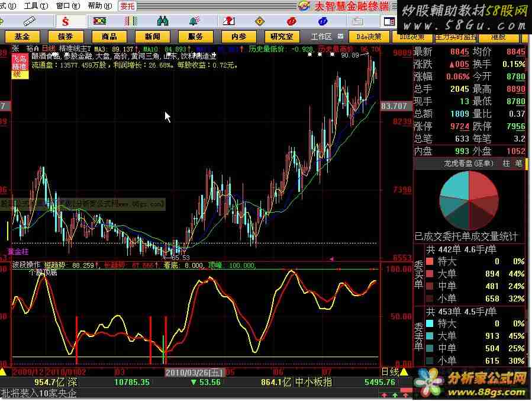Click the red dollar sign toolbar icon
Viewport: 532px width, 401px height.
click(66, 22)
